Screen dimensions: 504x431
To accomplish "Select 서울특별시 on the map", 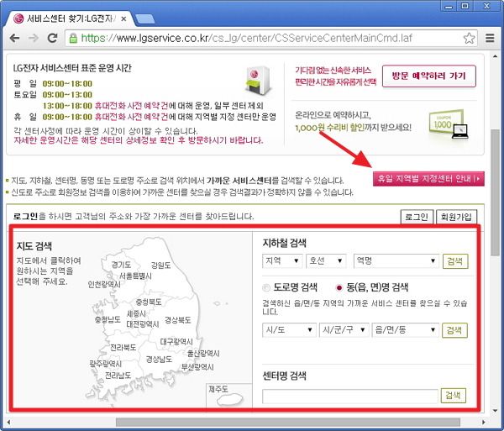I will [135, 276].
